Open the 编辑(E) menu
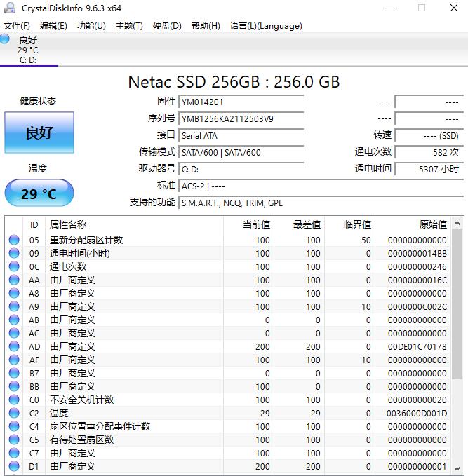This screenshot has height=476, width=468. click(x=53, y=26)
